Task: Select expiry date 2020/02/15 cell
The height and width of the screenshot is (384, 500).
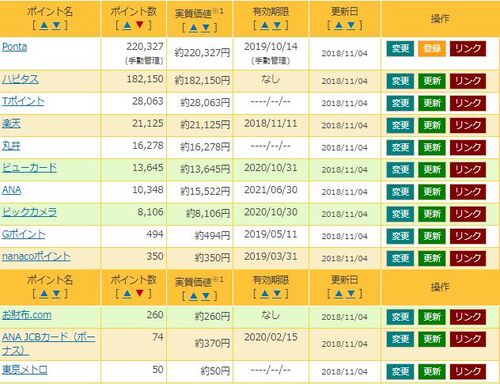Action: [x=271, y=337]
